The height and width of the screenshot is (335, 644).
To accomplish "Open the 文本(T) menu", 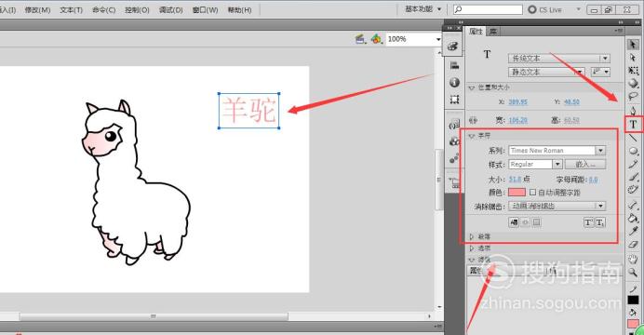I will [71, 10].
